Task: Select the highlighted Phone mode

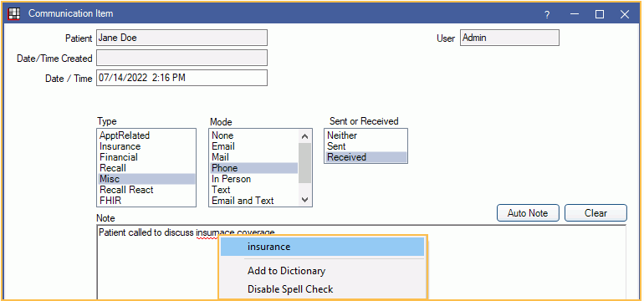Action: tap(254, 168)
